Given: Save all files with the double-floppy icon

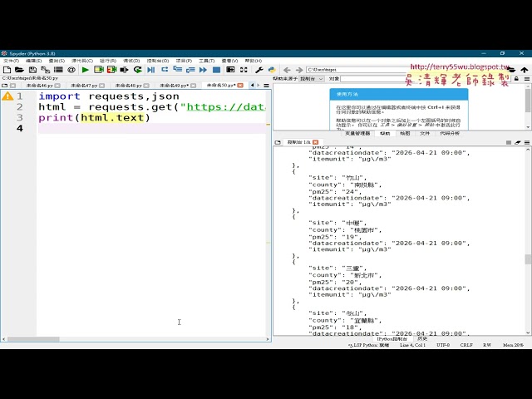Looking at the screenshot, I should click(x=45, y=70).
